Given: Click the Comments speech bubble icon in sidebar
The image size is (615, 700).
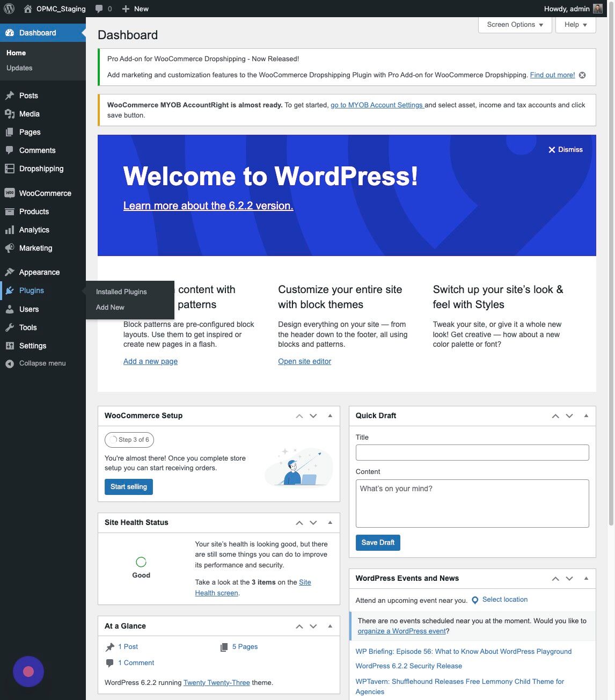Looking at the screenshot, I should pyautogui.click(x=10, y=150).
